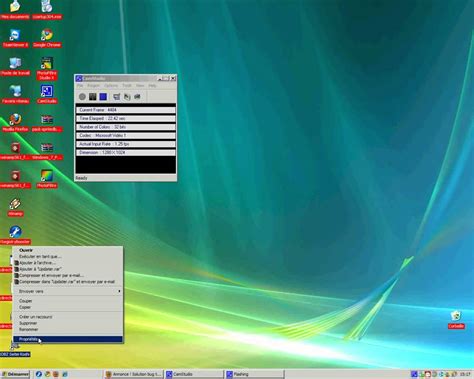The image size is (474, 379).
Task: Select the pack archive icon beside Firefox
Action: [47, 123]
